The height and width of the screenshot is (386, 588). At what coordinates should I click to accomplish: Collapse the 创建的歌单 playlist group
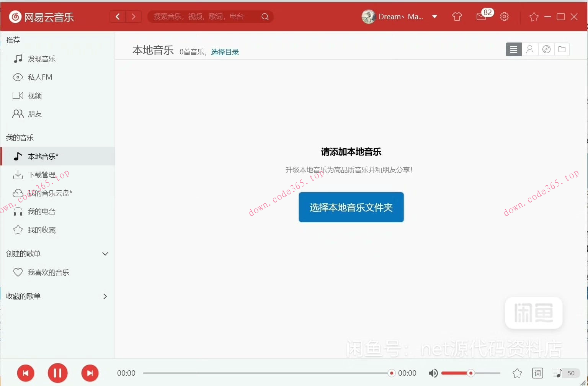tap(105, 254)
